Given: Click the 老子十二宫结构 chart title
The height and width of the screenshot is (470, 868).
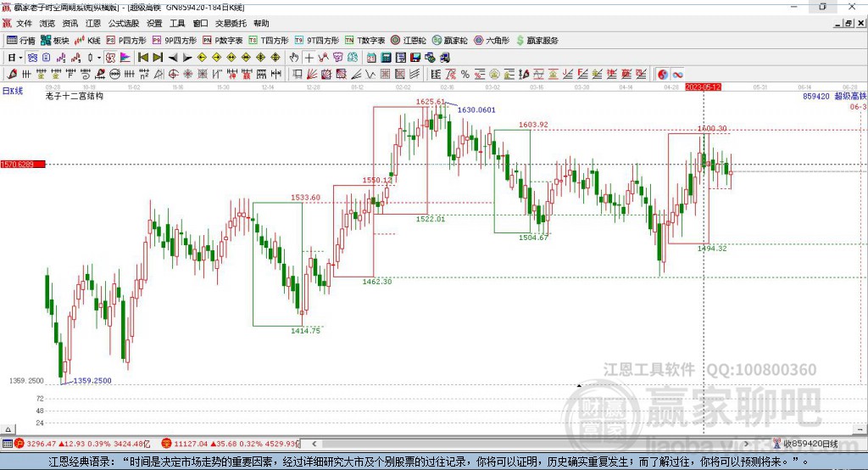Looking at the screenshot, I should (x=75, y=96).
